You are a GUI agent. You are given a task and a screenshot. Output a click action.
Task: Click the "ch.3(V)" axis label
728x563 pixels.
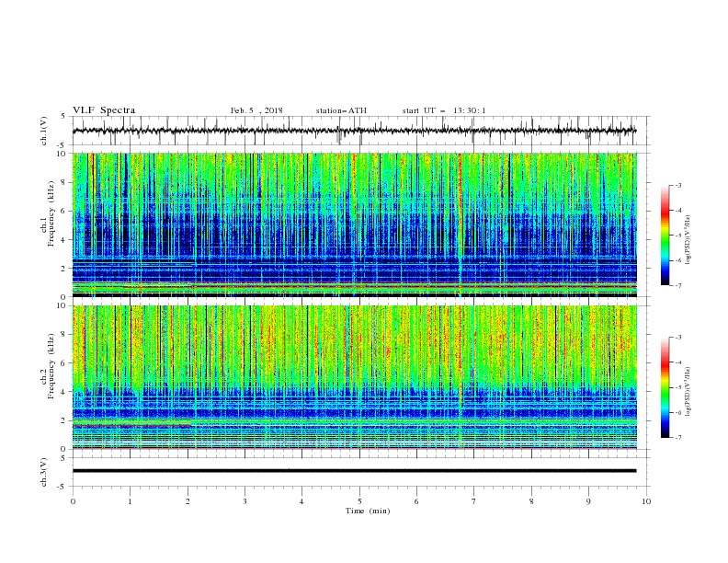pyautogui.click(x=44, y=472)
